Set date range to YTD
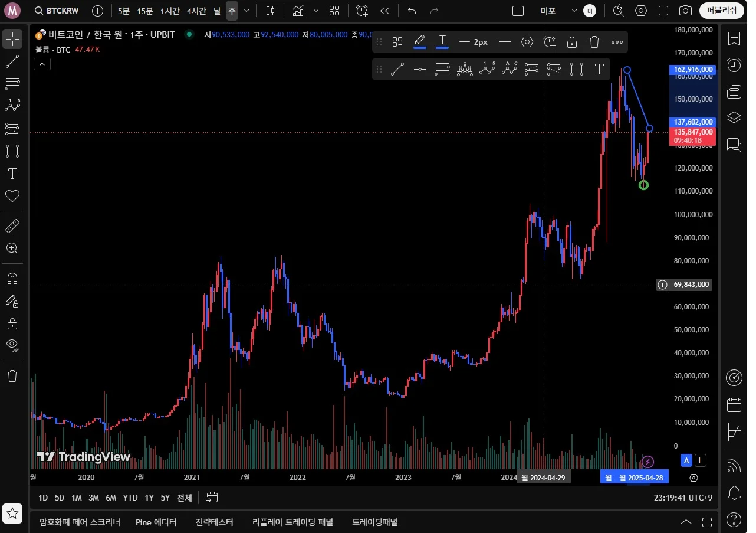Screen dimensions: 756x533 click(130, 498)
